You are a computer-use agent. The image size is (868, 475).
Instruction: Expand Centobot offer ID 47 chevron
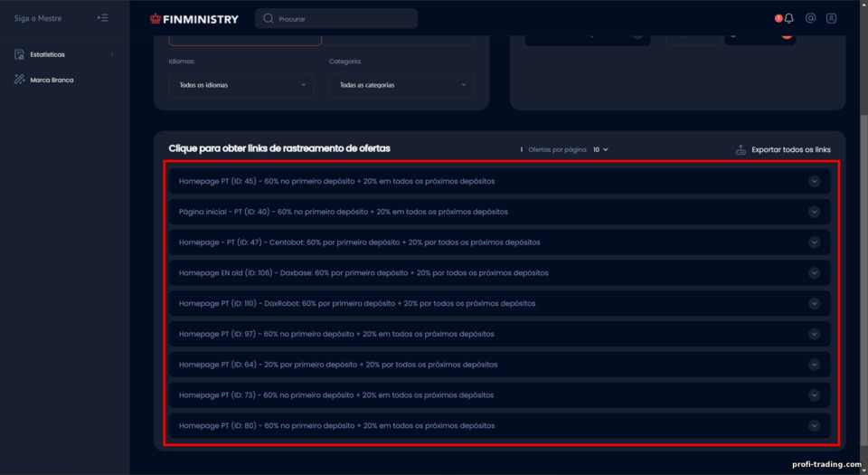(814, 242)
